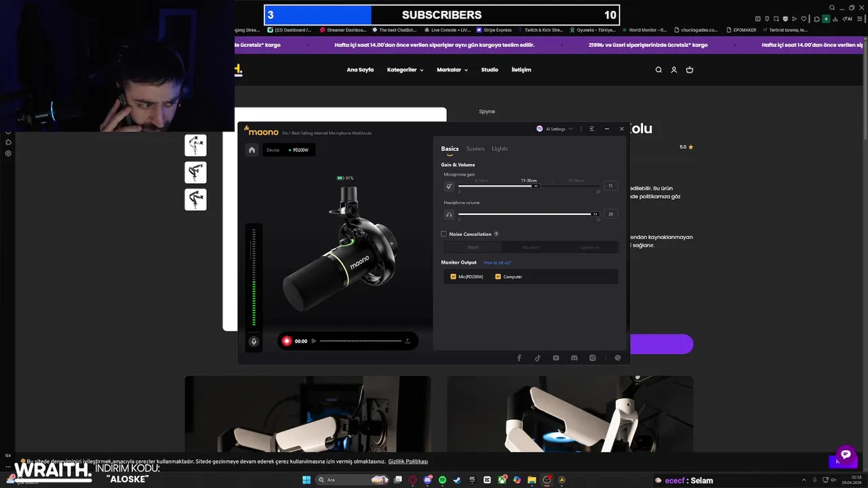This screenshot has height=488, width=868.
Task: Open Maono YouTube icon
Action: [556, 358]
